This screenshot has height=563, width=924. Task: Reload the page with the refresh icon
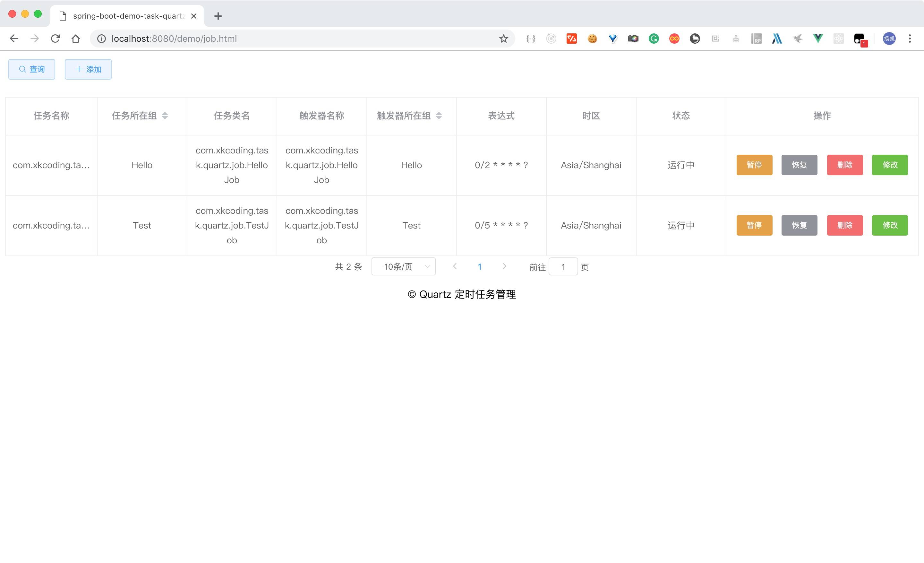(x=55, y=39)
